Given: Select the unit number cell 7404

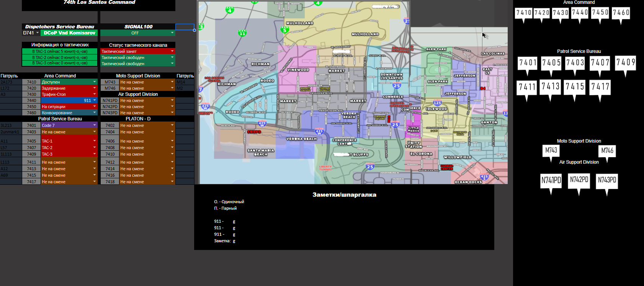Looking at the screenshot, I should [x=110, y=132].
